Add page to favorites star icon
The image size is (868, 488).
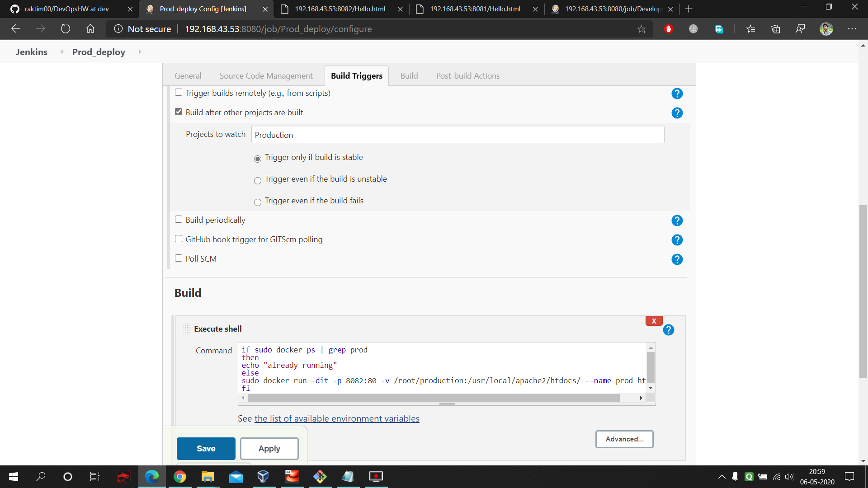coord(641,29)
